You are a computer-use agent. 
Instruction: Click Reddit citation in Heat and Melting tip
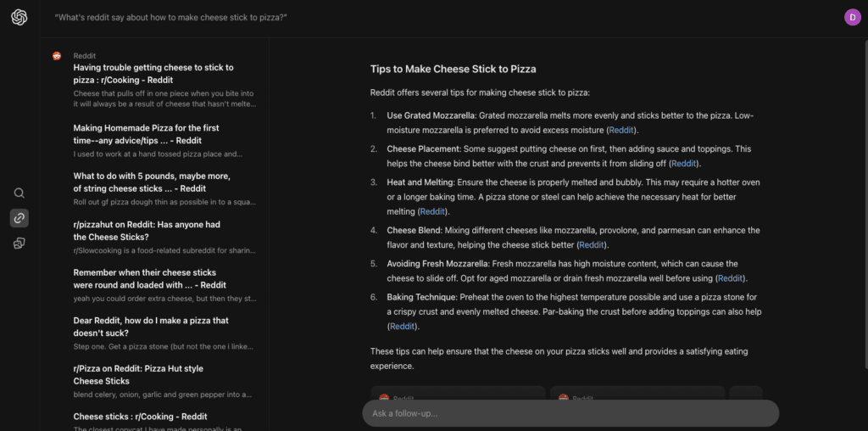(432, 211)
